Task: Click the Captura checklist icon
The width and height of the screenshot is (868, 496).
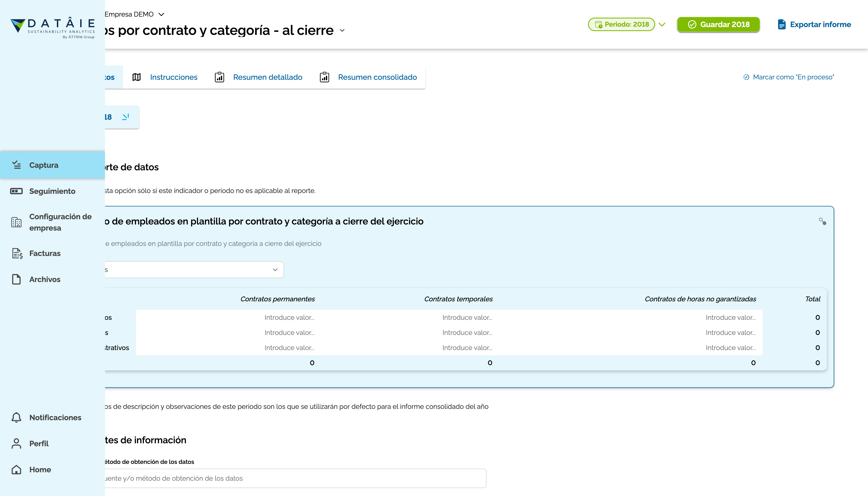Action: (16, 165)
